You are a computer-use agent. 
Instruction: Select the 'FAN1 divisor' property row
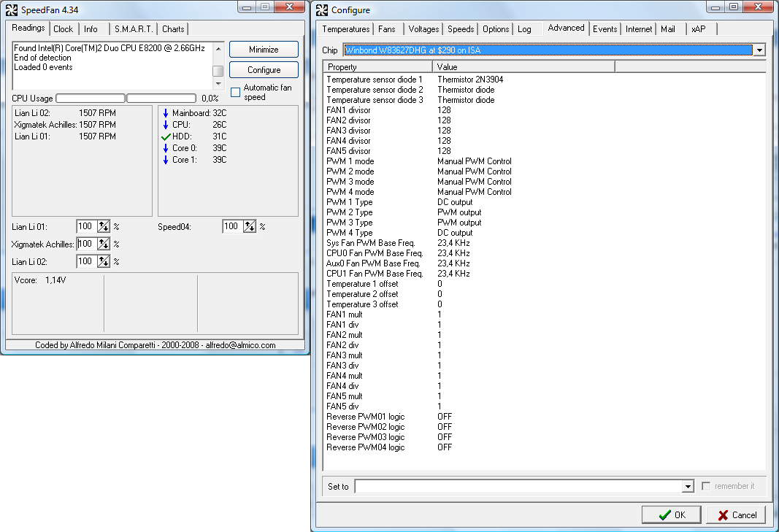[545, 110]
